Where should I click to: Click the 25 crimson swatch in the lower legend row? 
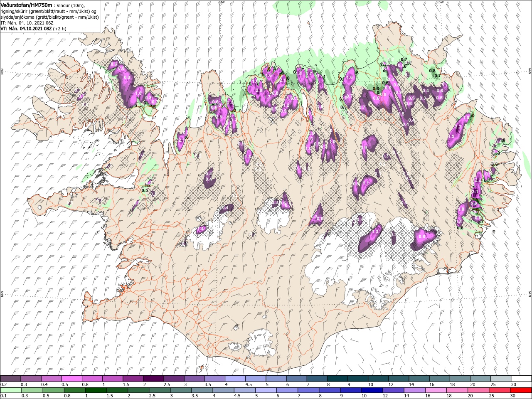500,390
